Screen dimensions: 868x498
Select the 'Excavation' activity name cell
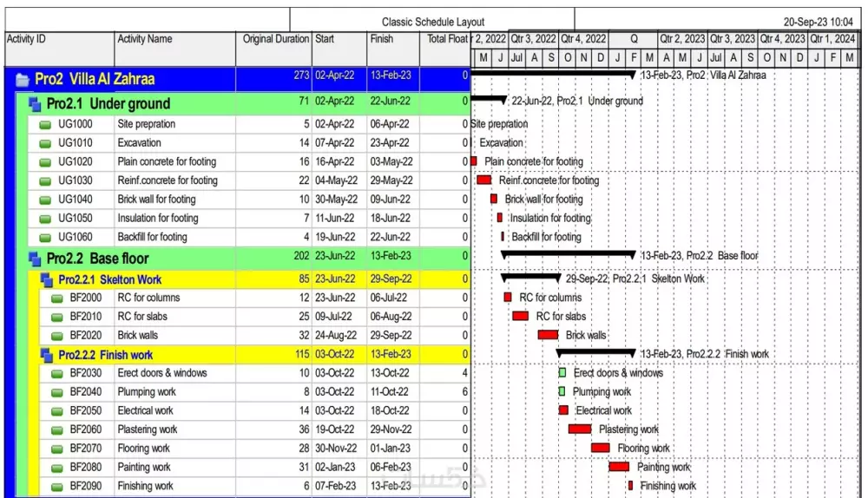click(175, 143)
